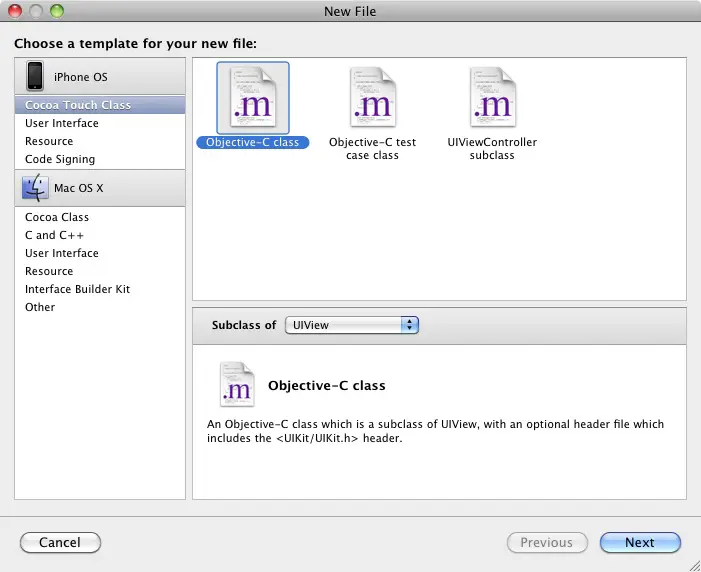Screen dimensions: 701x572
Task: Select the UIViewController subclass template icon
Action: (493, 98)
